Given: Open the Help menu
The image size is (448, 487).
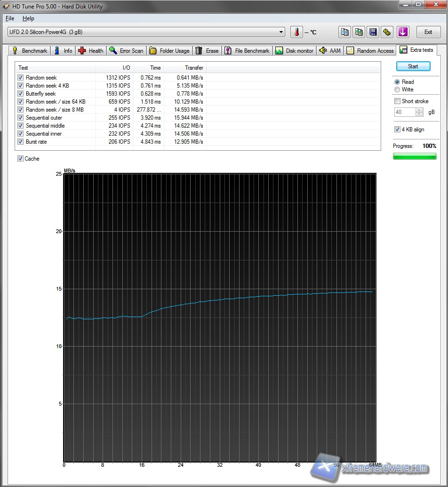Looking at the screenshot, I should [x=28, y=18].
